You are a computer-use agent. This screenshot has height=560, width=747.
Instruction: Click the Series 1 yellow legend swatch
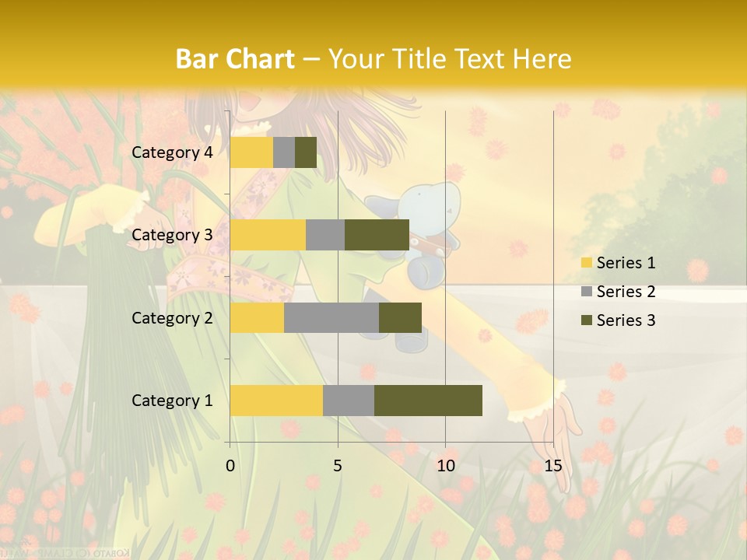[x=586, y=263]
